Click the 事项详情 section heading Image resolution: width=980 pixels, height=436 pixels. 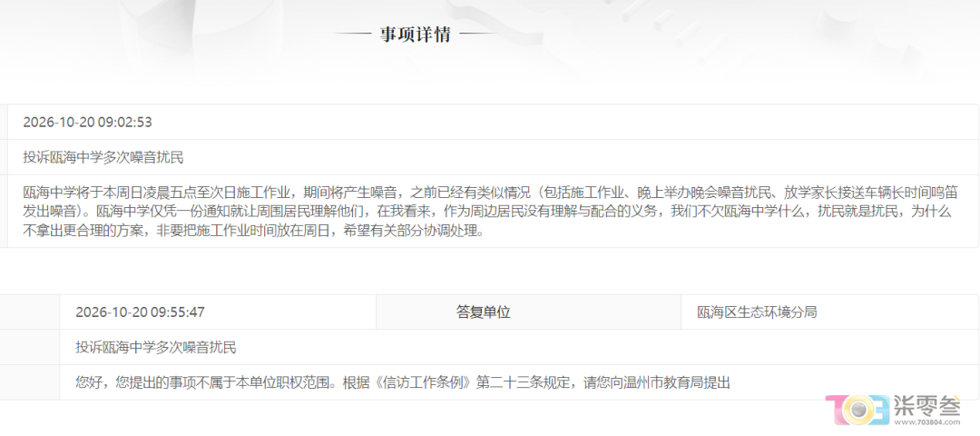(415, 35)
